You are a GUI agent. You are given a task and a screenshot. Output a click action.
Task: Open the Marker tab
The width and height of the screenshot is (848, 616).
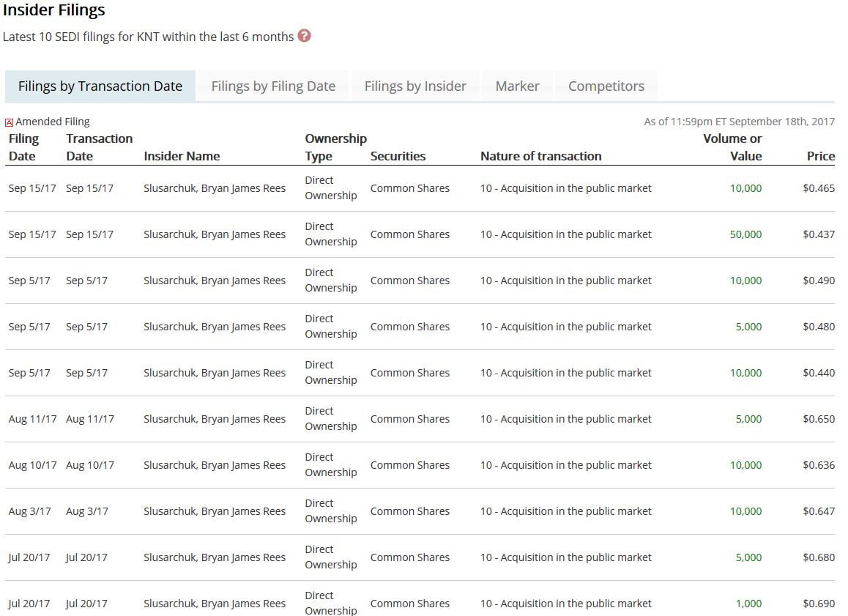click(517, 86)
